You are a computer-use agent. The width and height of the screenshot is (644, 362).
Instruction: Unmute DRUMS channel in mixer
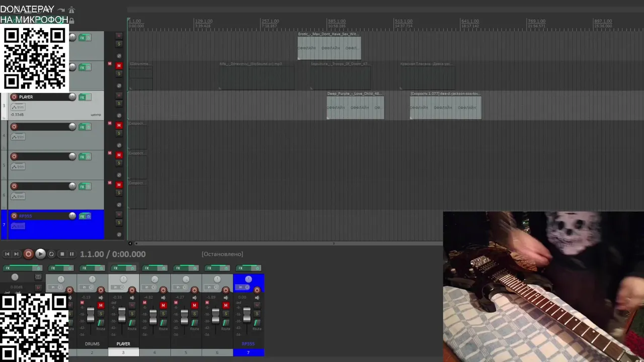(101, 306)
